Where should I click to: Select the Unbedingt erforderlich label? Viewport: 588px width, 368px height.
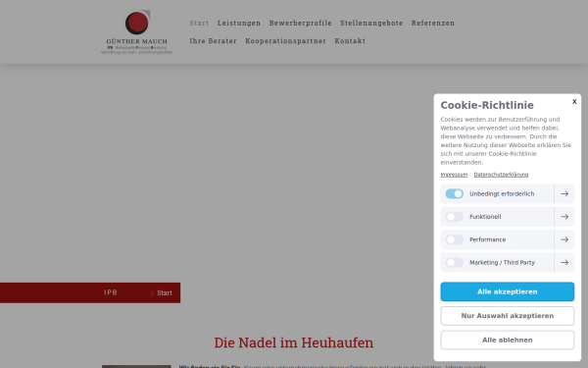coord(502,193)
